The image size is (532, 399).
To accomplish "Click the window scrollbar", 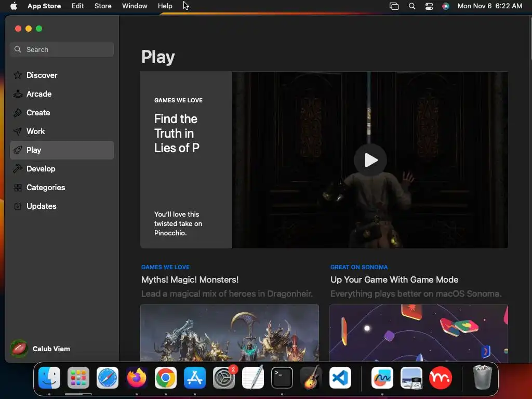I will click(x=530, y=38).
